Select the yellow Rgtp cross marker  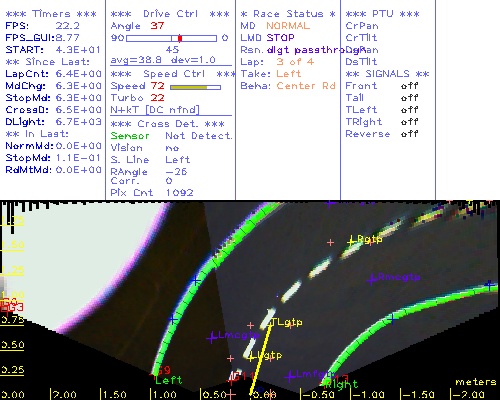(x=351, y=241)
